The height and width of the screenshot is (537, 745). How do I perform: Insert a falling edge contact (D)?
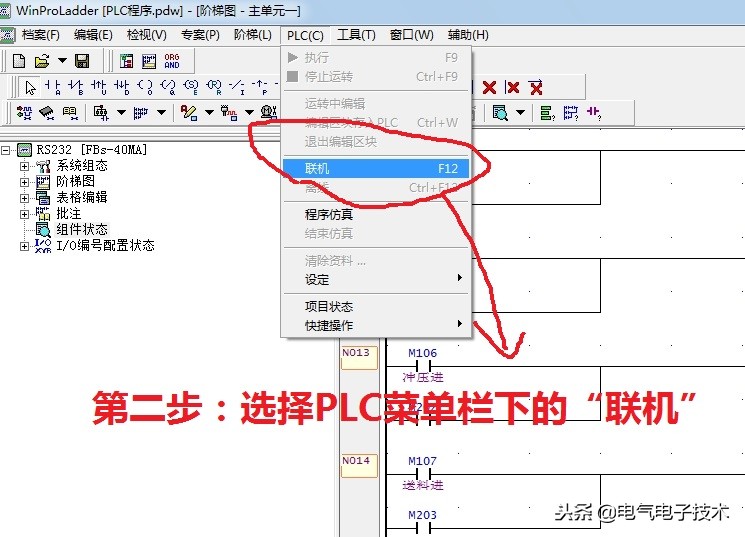[122, 87]
